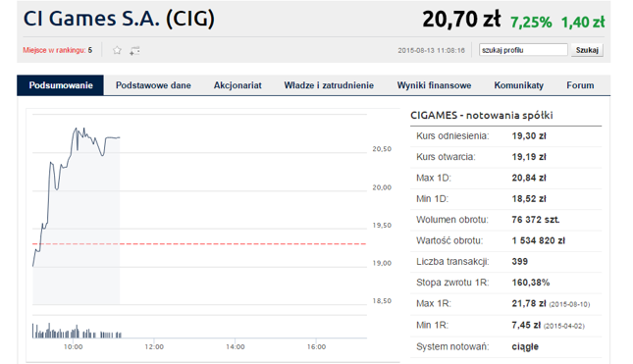The height and width of the screenshot is (364, 633).
Task: Click the 'Wolumen obrotu:' label
Action: coord(452,220)
